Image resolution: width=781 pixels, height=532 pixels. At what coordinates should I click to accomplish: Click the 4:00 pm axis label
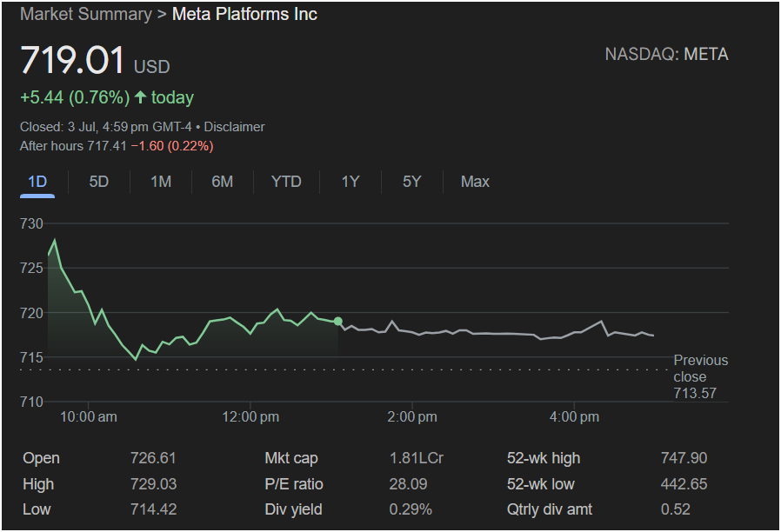coord(574,416)
